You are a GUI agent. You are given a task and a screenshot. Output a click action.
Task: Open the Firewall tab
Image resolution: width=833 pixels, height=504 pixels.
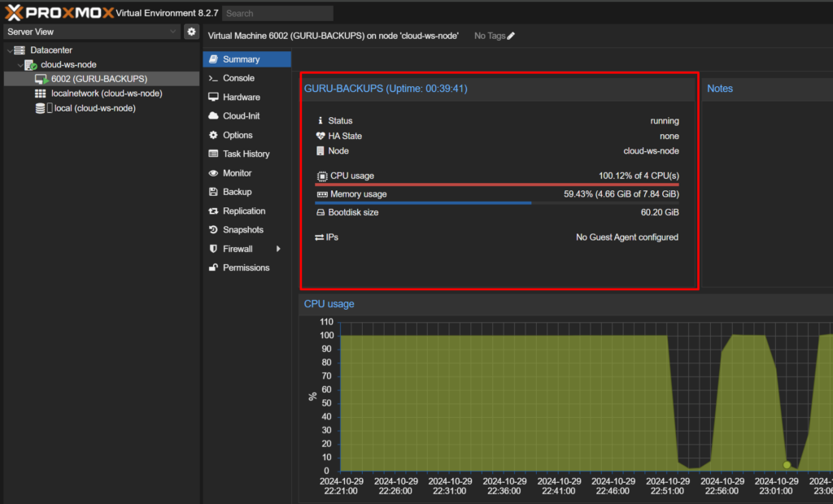[247, 249]
